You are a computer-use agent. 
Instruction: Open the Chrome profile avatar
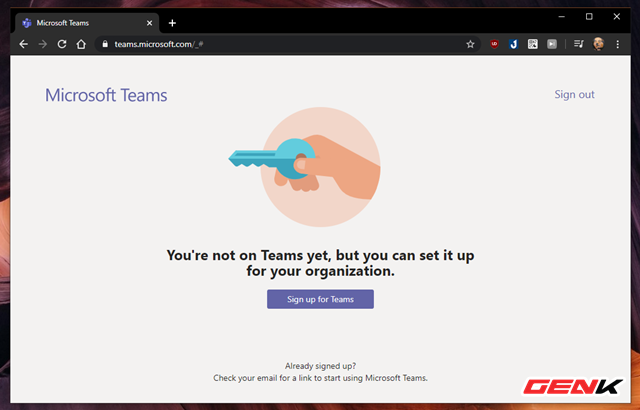[x=598, y=44]
